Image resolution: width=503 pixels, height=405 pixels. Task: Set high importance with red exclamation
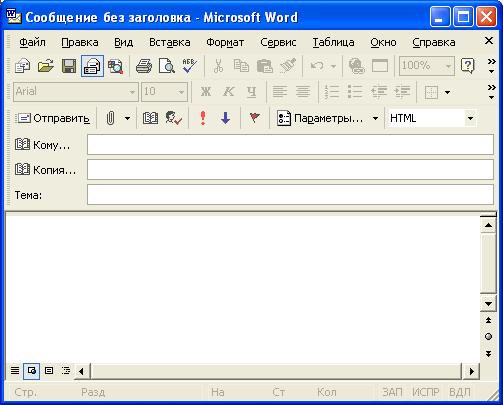203,118
